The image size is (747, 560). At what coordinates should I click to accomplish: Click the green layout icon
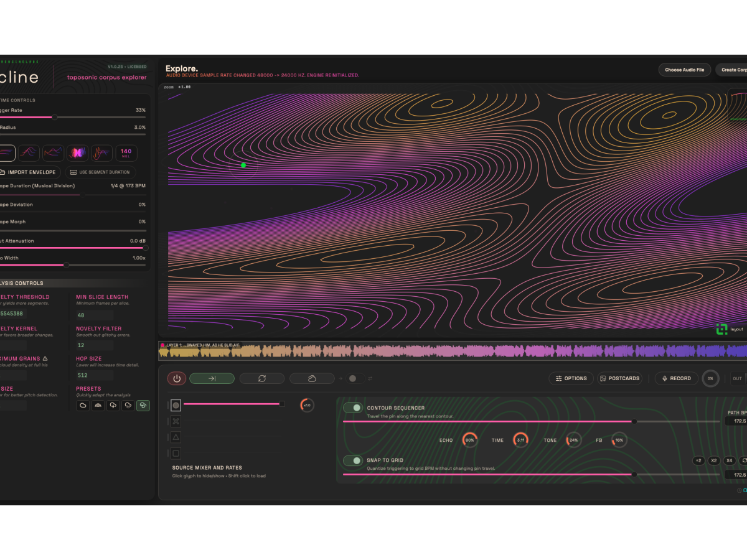pyautogui.click(x=721, y=329)
